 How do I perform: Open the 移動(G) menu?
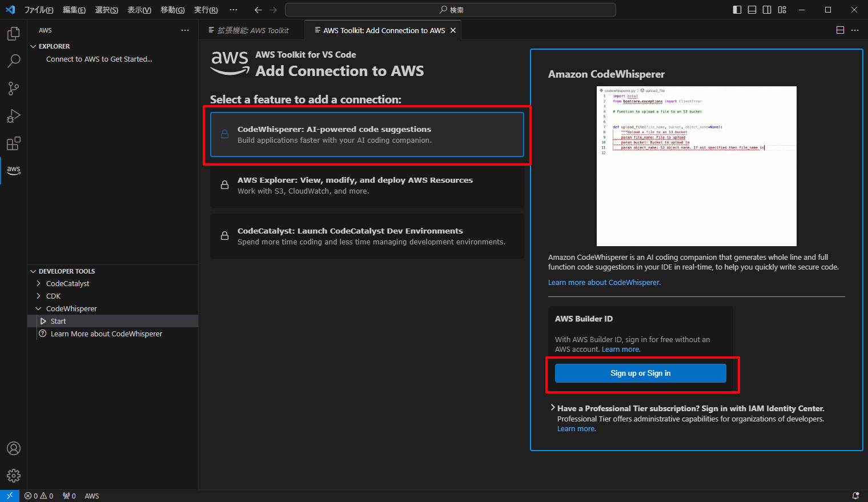tap(172, 10)
